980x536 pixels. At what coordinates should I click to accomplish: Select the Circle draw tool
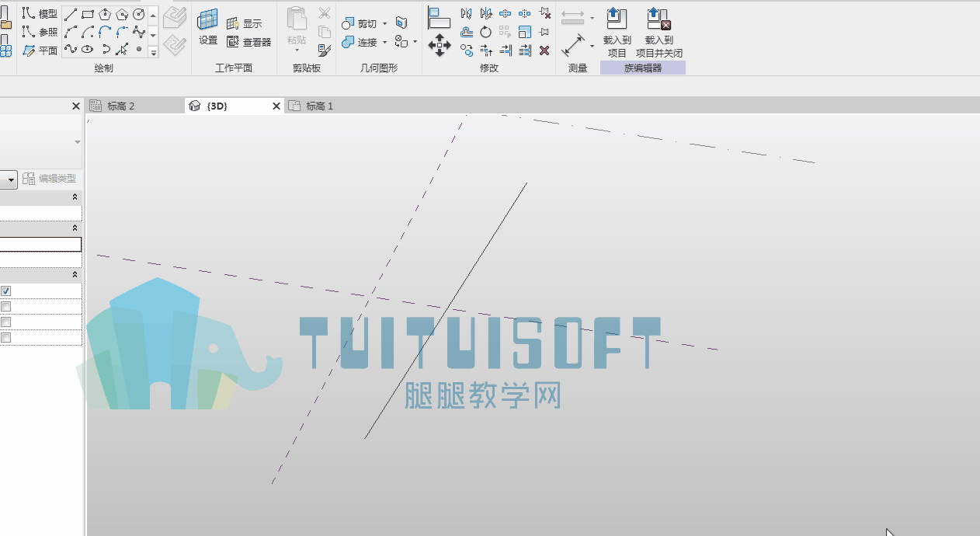pyautogui.click(x=139, y=14)
